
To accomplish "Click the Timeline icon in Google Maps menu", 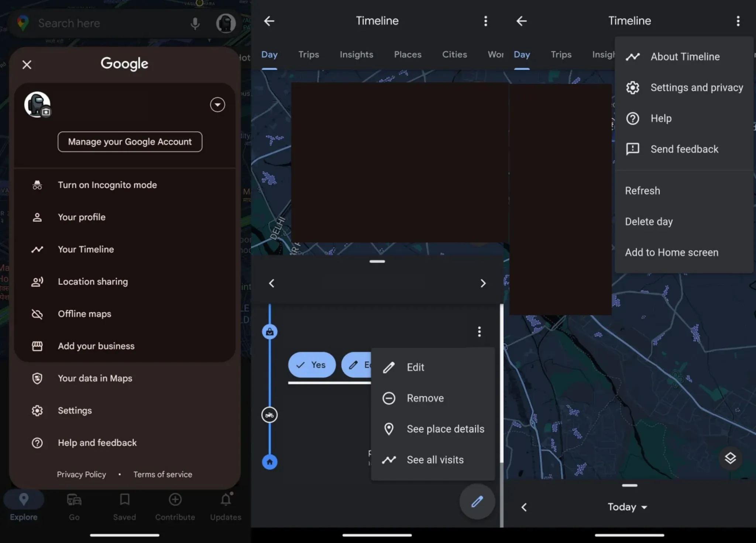I will tap(37, 249).
